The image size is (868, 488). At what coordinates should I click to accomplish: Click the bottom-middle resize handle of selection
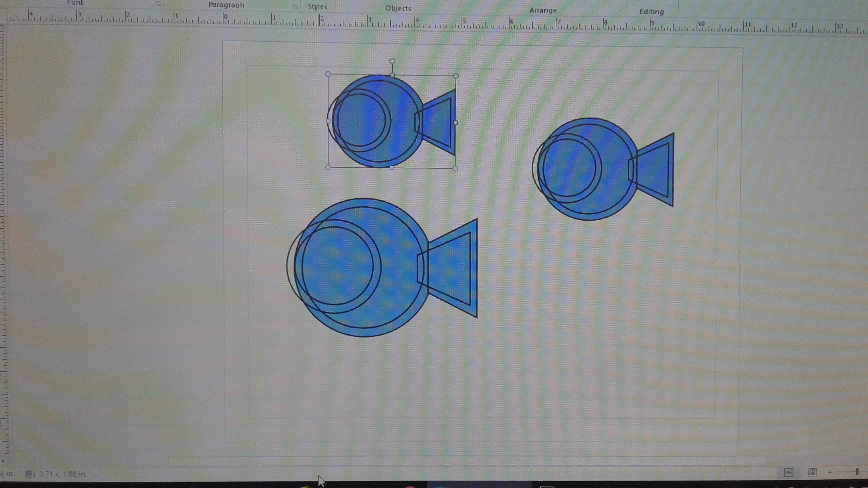click(392, 168)
